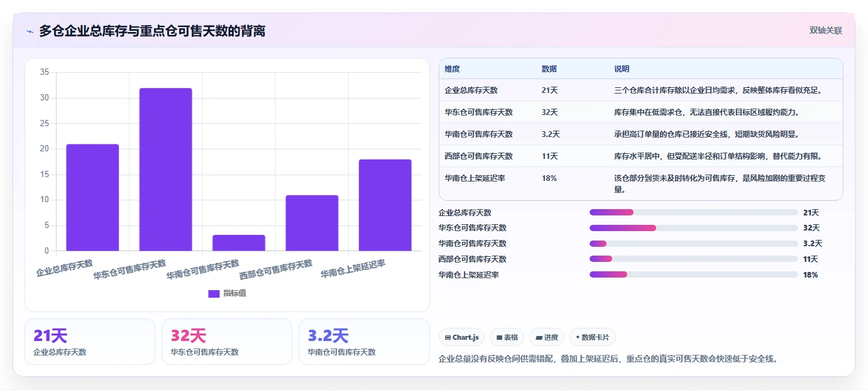
Task: Click the 华南仓可售库存天数 progress bar
Action: click(694, 244)
